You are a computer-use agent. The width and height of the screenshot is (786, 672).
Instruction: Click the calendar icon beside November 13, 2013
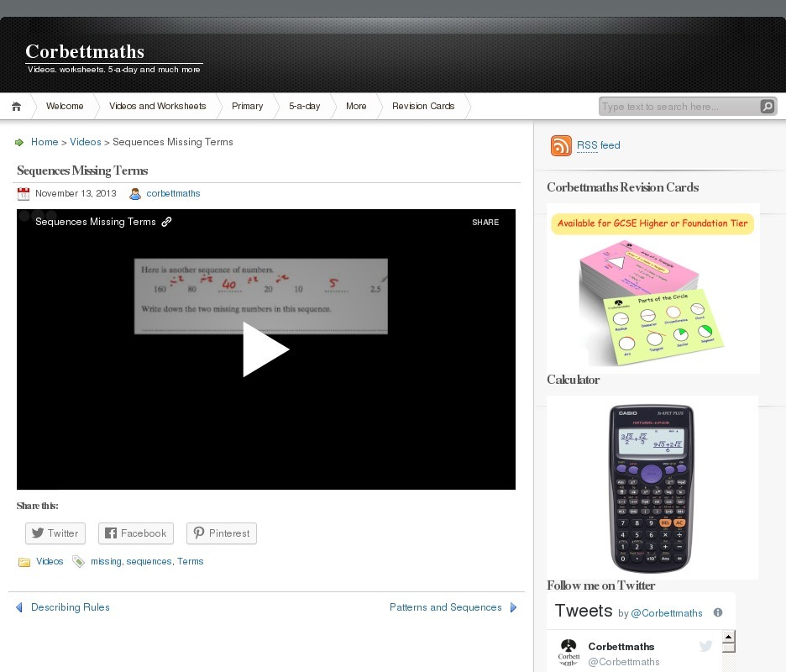point(23,193)
